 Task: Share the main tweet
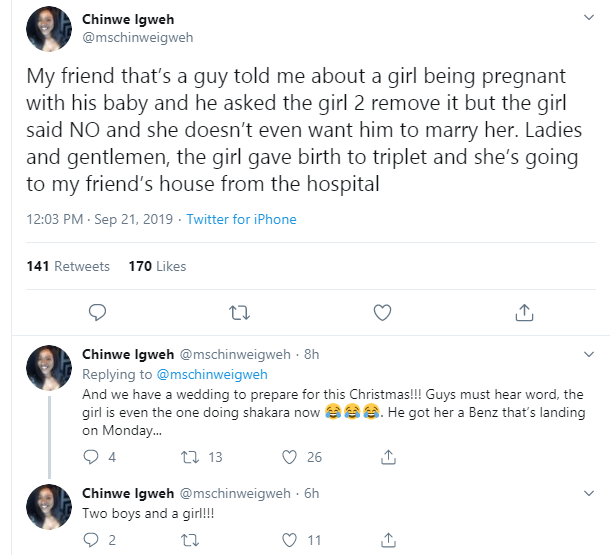[x=523, y=313]
